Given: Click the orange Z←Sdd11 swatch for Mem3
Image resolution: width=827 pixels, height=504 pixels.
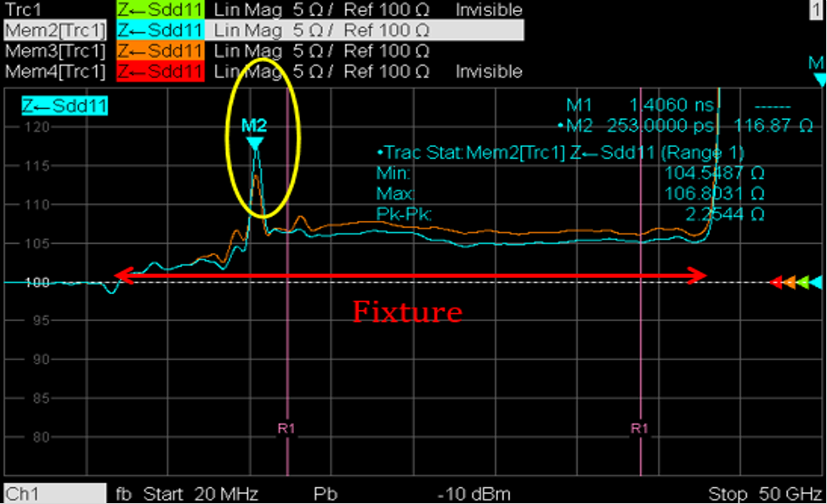Looking at the screenshot, I should point(160,51).
